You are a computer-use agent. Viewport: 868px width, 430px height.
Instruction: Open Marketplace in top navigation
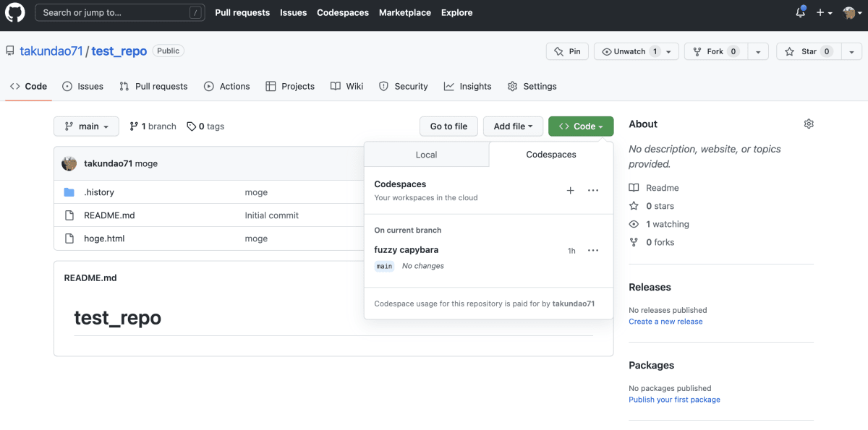[405, 12]
